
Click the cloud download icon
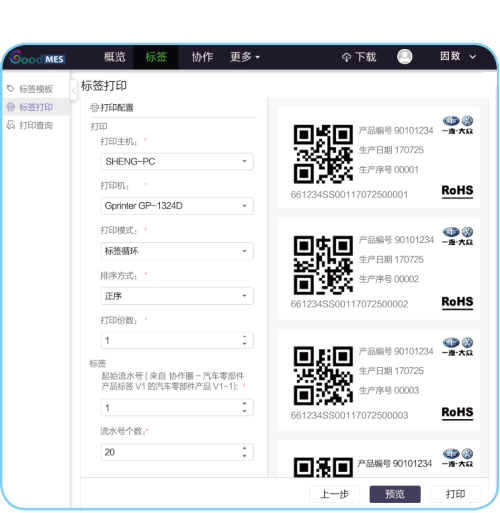[346, 57]
